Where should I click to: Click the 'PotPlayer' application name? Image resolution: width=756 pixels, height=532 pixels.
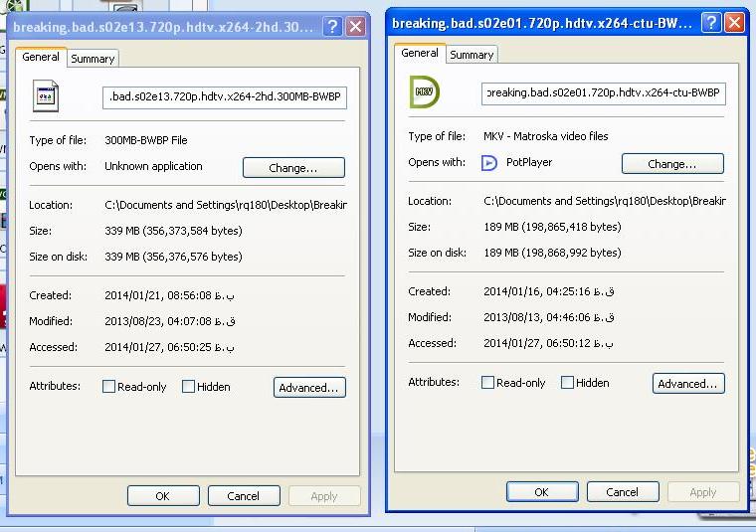(529, 162)
